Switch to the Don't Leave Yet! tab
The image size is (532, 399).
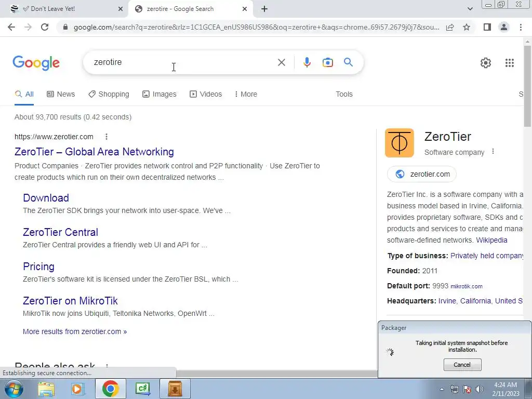click(x=64, y=9)
